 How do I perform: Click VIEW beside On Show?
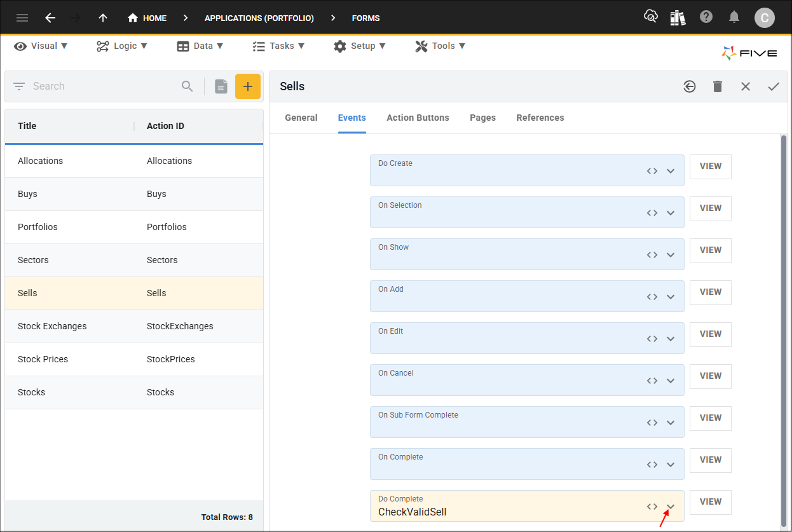711,250
